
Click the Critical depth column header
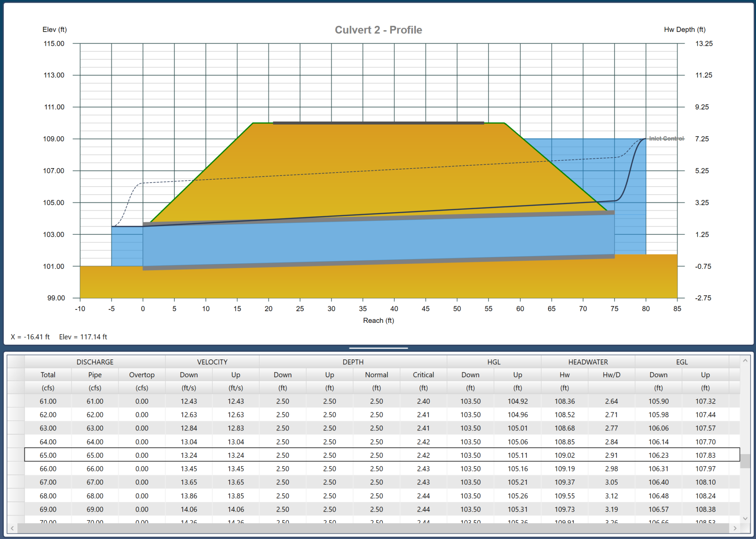423,375
